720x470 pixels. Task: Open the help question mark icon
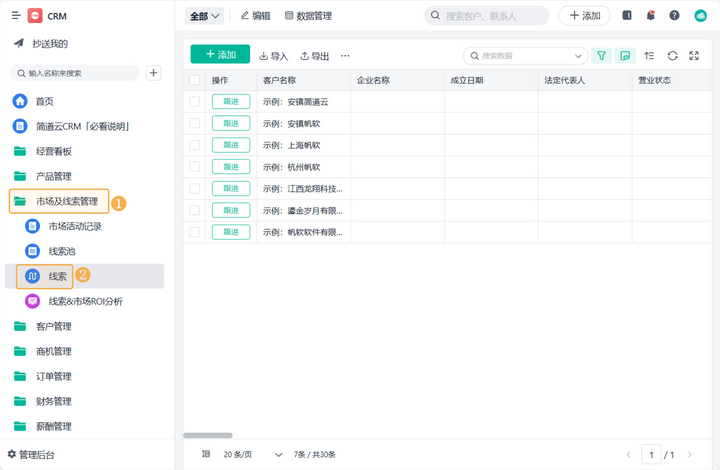(674, 16)
